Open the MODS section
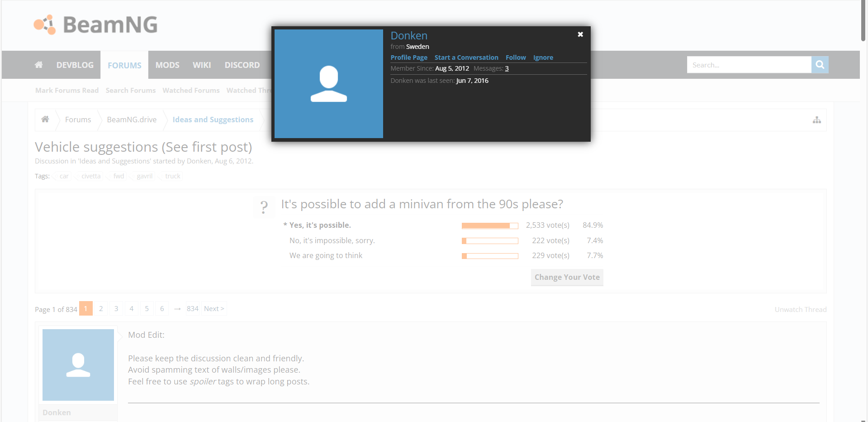The image size is (868, 422). point(167,65)
